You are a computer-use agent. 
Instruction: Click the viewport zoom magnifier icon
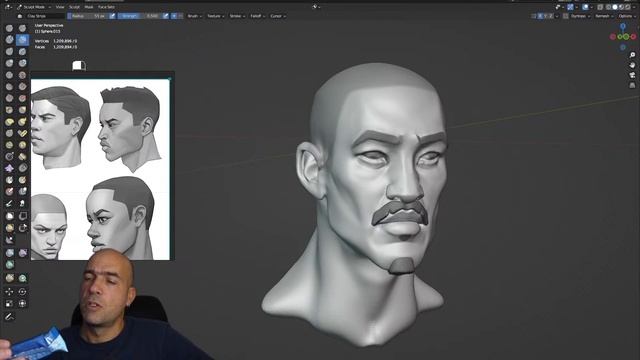(632, 55)
